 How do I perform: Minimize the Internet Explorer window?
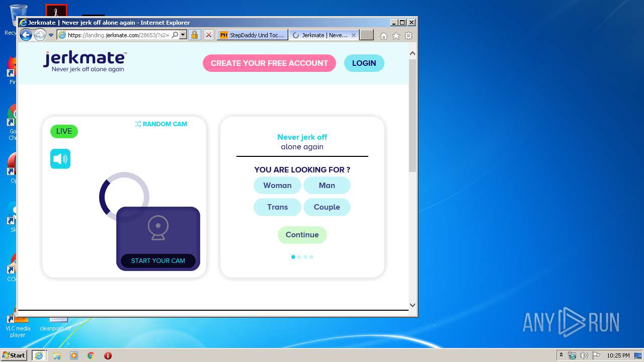[x=394, y=23]
